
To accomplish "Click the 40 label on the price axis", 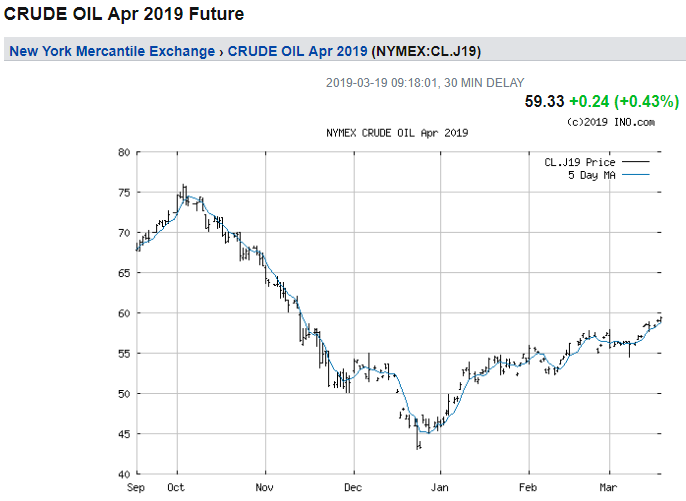I will coord(124,474).
